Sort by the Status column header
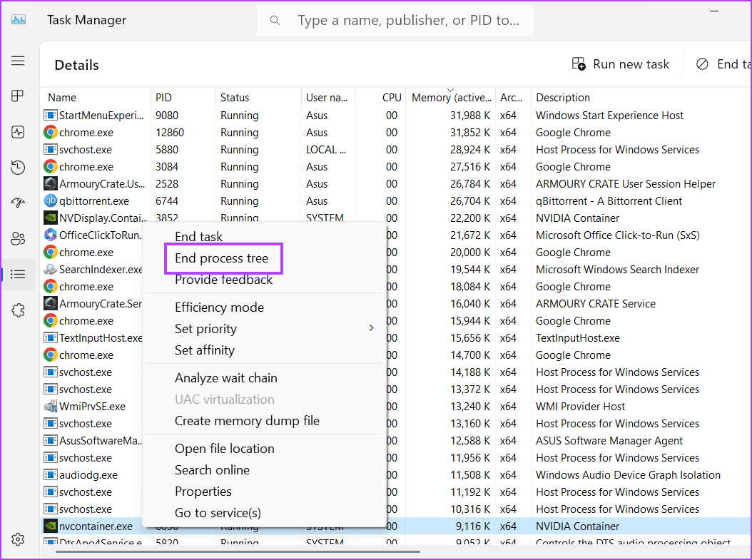 (258, 97)
